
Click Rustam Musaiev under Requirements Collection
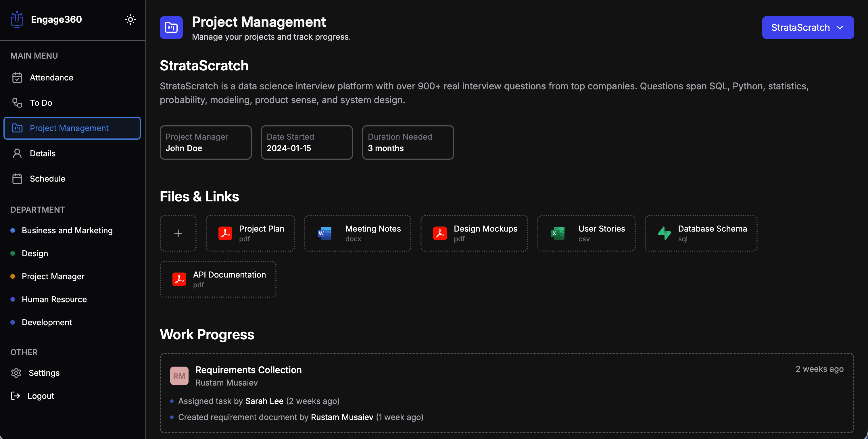tap(226, 383)
